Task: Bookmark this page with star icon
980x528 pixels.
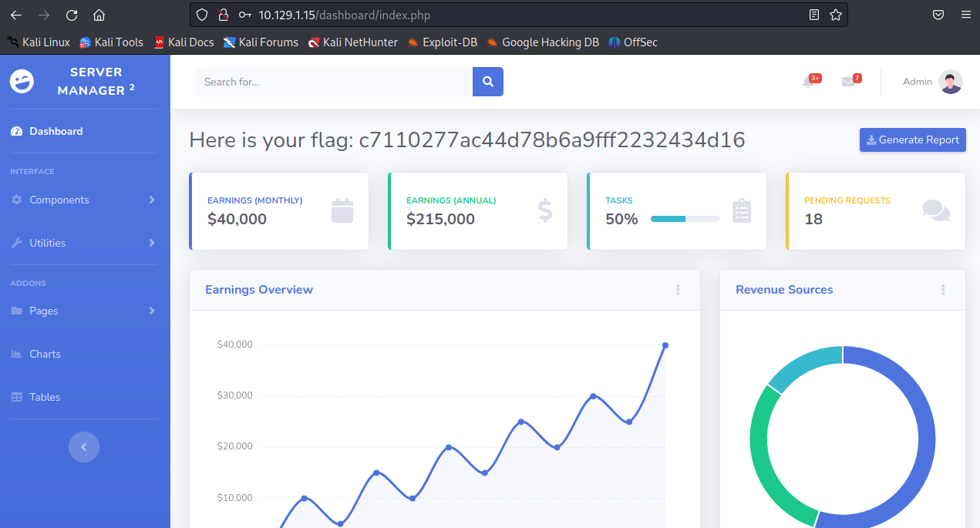Action: point(836,15)
